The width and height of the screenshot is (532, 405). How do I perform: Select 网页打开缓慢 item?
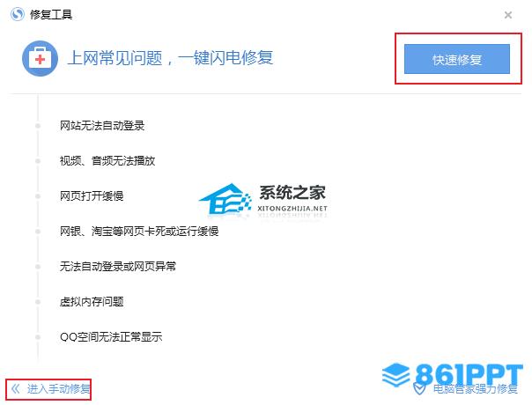(x=92, y=196)
